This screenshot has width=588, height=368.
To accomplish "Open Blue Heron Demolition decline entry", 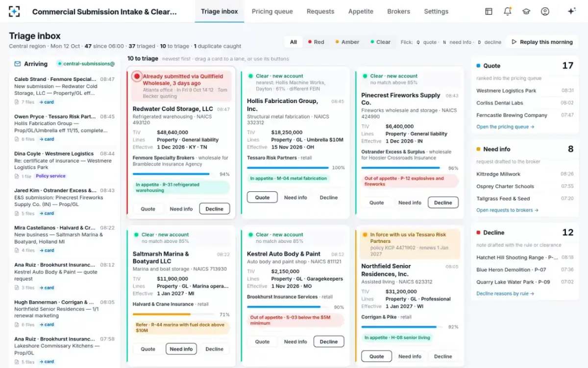I will tap(525, 270).
